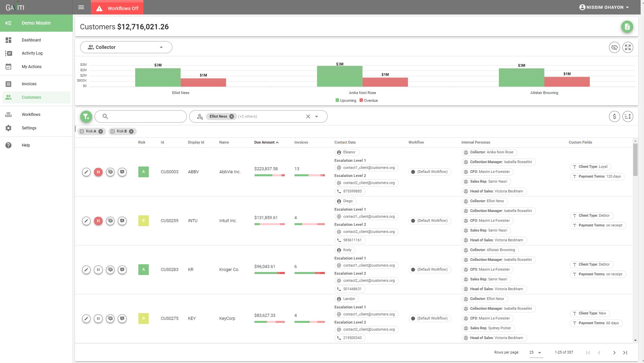This screenshot has height=363, width=644.
Task: Focus the customer search input field
Action: click(x=141, y=116)
